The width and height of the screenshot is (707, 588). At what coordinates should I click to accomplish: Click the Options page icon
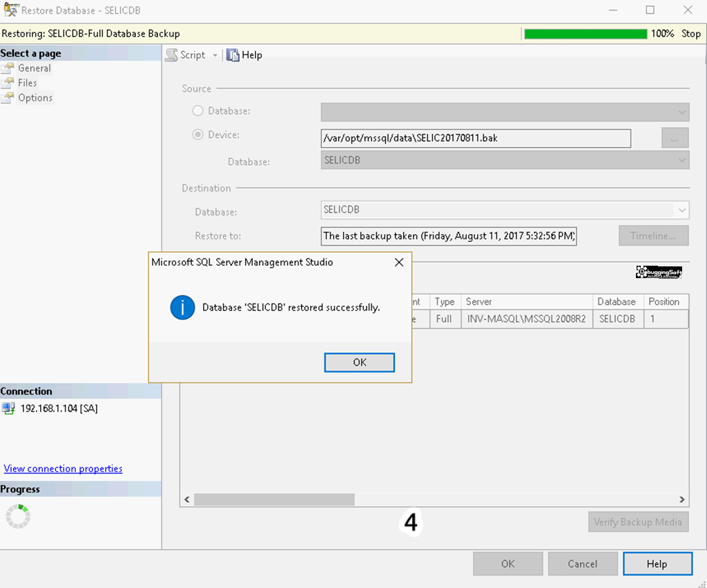point(8,98)
